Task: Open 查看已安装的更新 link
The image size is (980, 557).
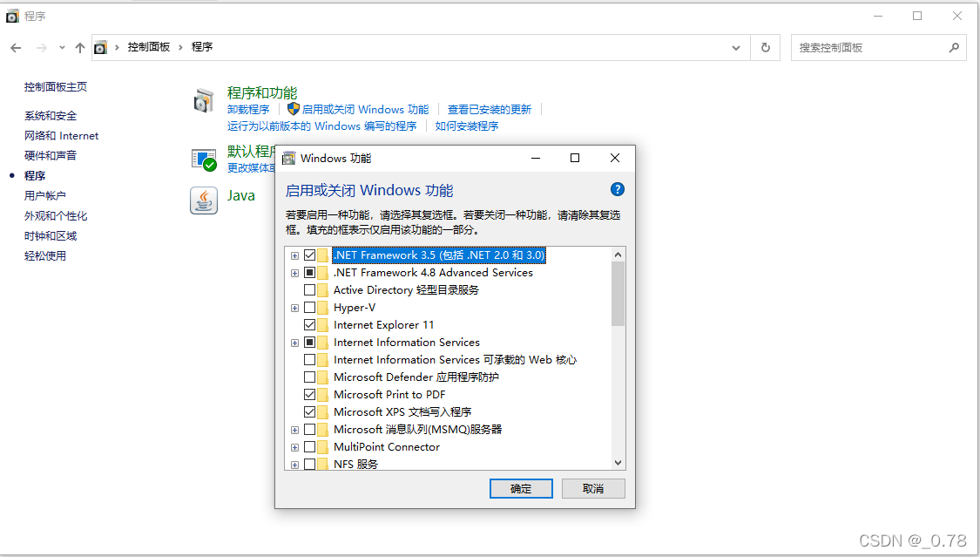Action: (x=490, y=110)
